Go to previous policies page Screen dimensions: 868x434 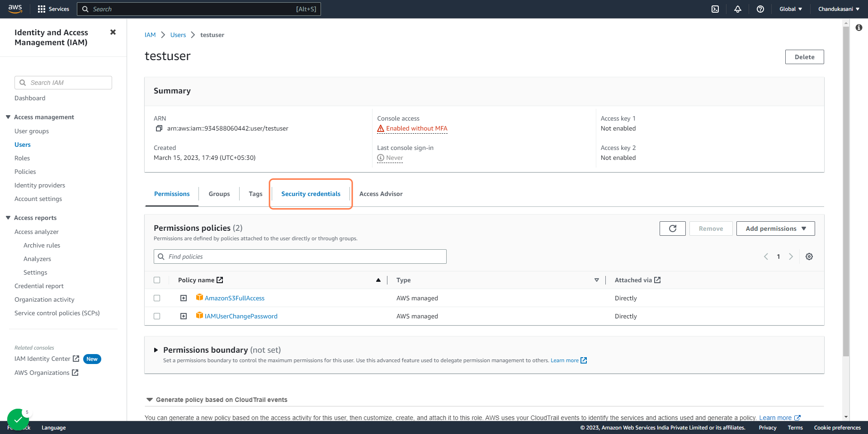click(x=766, y=257)
